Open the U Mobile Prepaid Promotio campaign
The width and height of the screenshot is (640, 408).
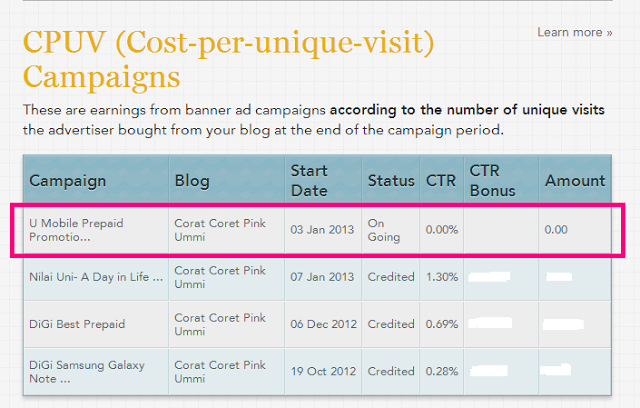(x=76, y=230)
